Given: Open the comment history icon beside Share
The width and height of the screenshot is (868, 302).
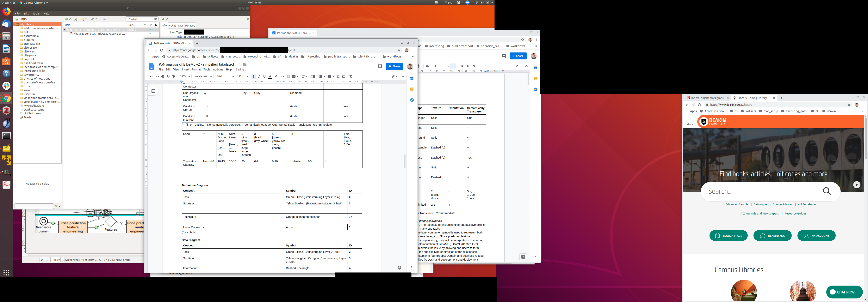Looking at the screenshot, I should pos(380,66).
